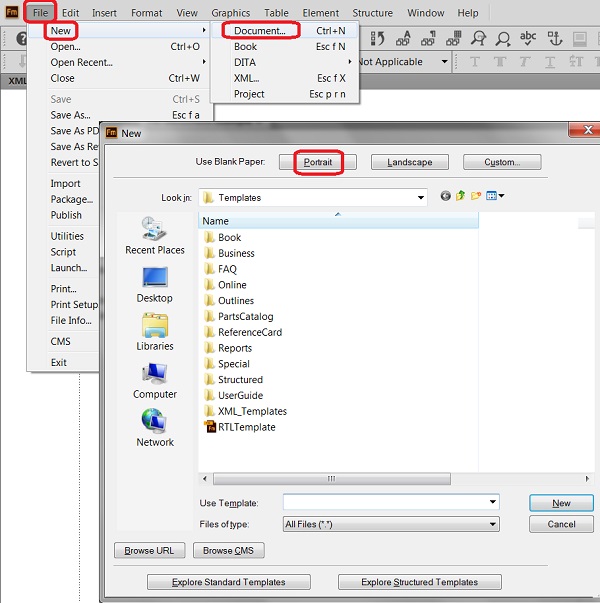The image size is (600, 603).
Task: Select Exit in the File menu
Action: pos(59,362)
